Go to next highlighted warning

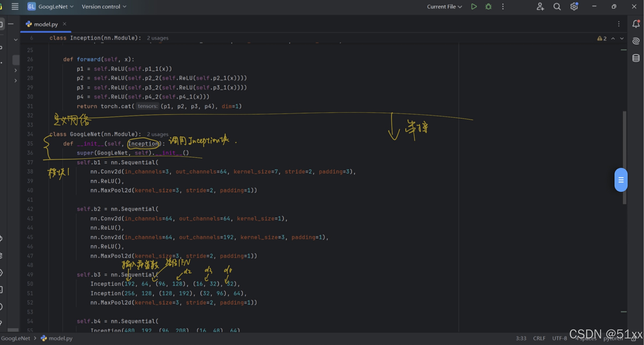point(622,38)
